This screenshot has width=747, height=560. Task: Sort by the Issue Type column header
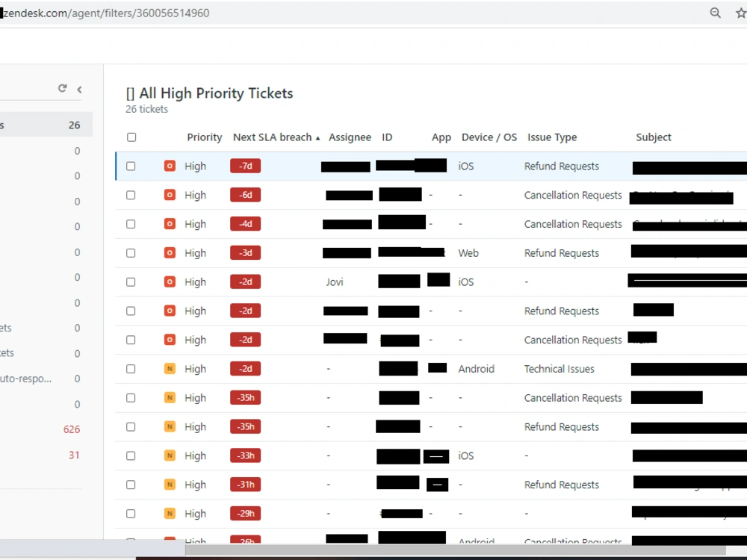552,137
